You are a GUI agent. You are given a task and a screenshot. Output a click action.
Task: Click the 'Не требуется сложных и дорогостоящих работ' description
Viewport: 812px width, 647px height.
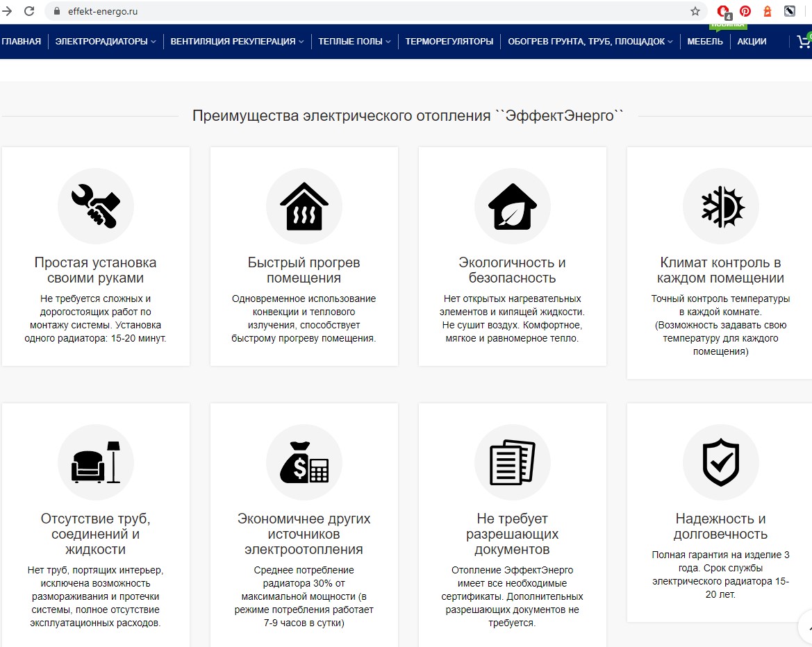tap(96, 319)
